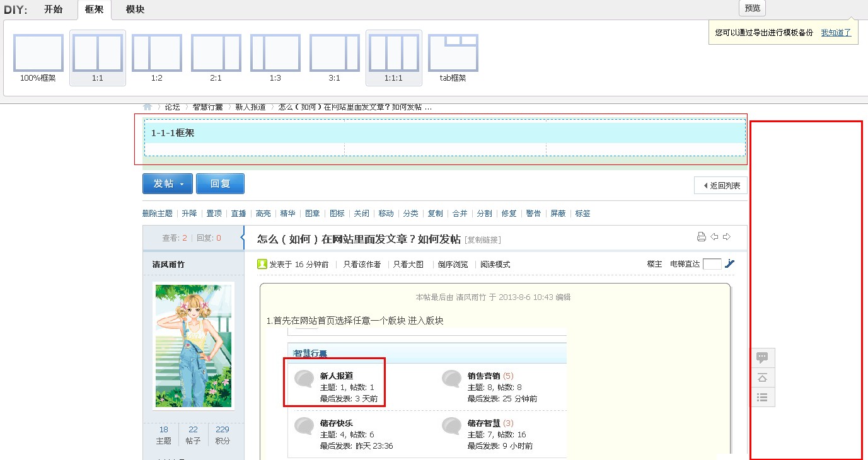Click the floating return-to-list icon
This screenshot has width=868, height=460.
pos(762,397)
